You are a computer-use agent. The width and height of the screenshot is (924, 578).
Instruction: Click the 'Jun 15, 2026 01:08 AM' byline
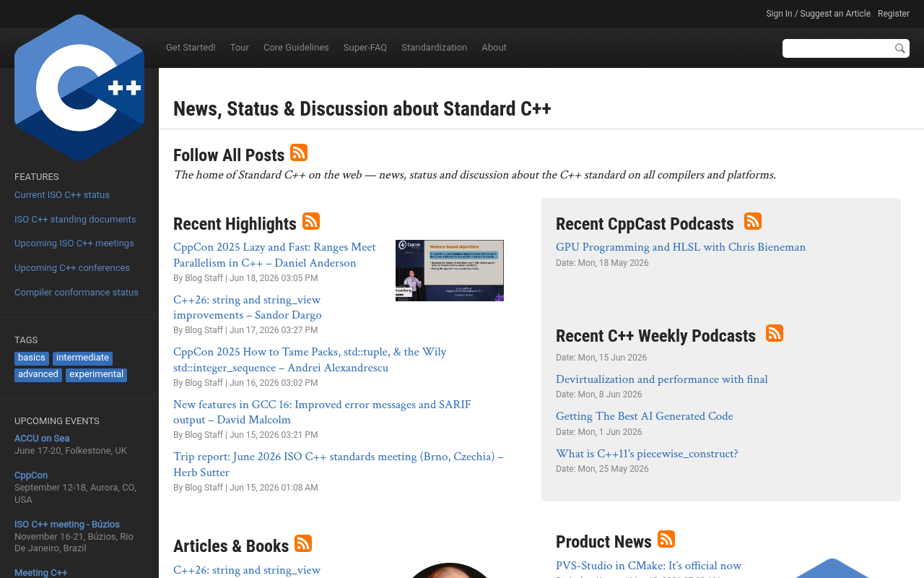tap(274, 488)
